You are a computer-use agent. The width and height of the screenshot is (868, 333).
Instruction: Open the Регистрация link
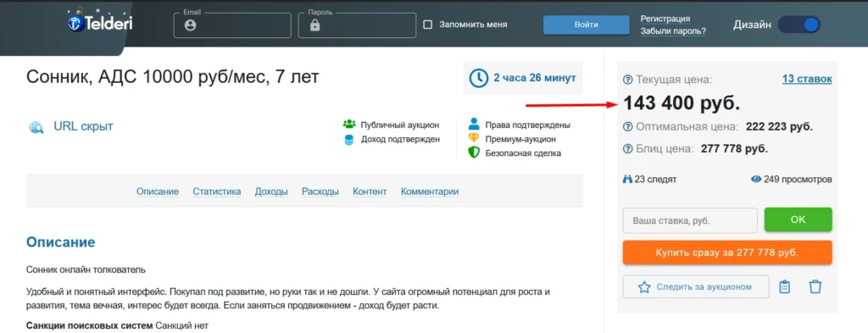[665, 19]
